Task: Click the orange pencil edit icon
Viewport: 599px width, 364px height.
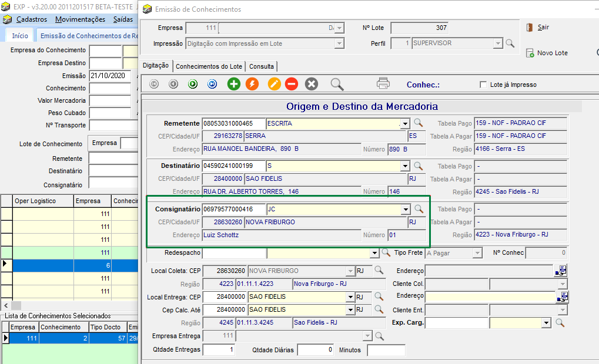Action: click(x=274, y=84)
